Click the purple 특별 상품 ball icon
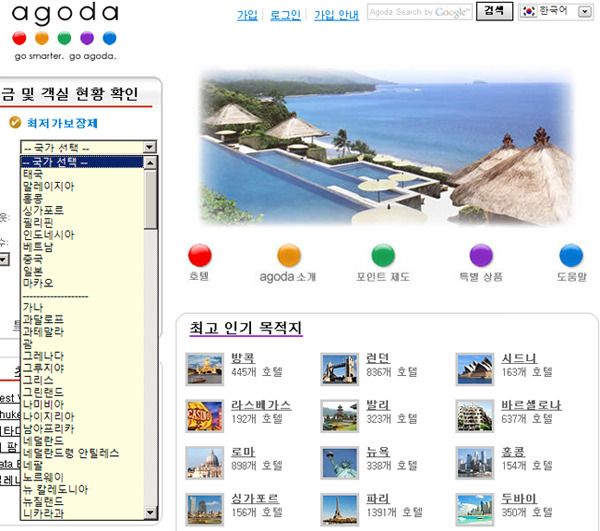Screen dimensions: 600x531 pyautogui.click(x=481, y=255)
